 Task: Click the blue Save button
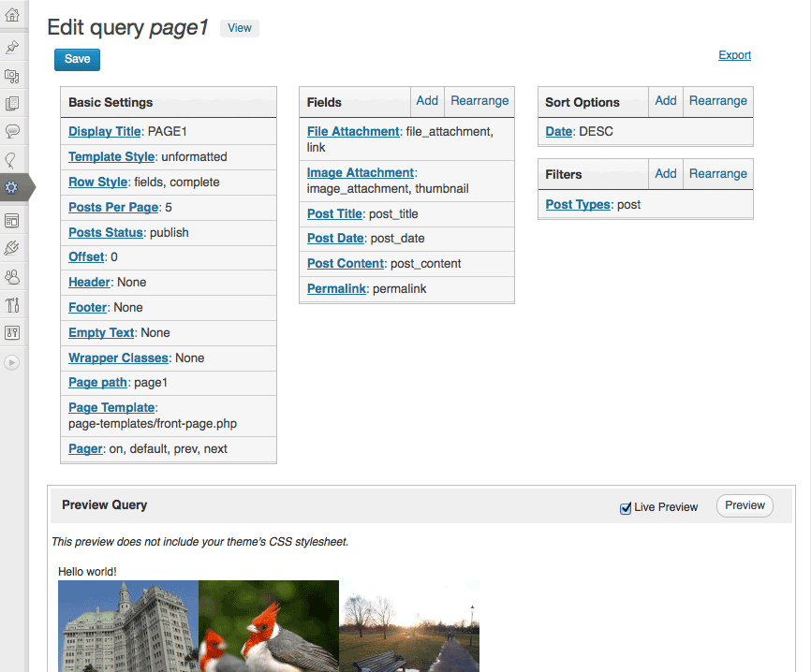click(77, 60)
